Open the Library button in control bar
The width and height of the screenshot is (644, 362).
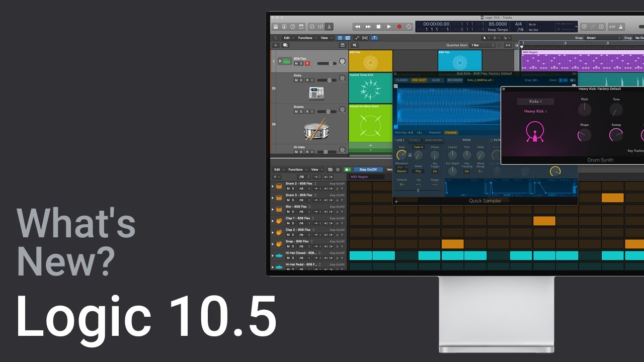[x=276, y=27]
